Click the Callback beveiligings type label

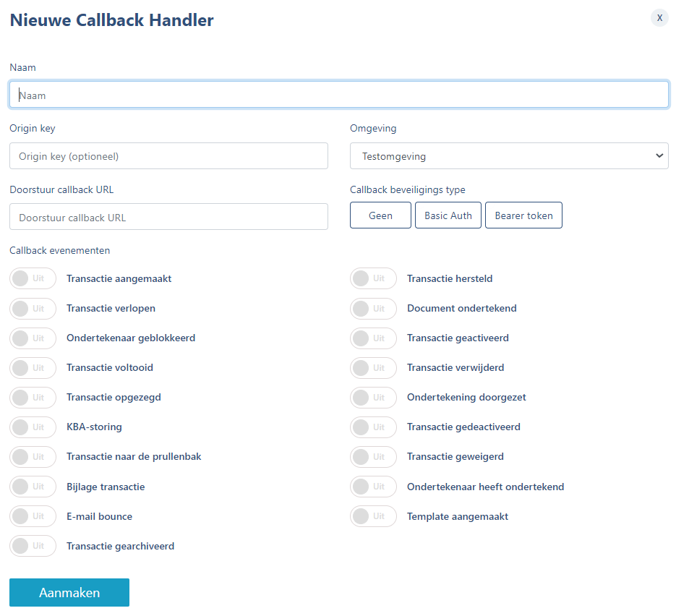(408, 189)
